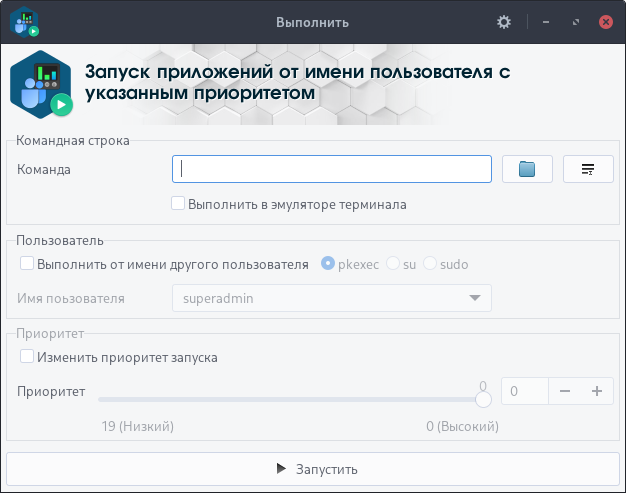Toggle 'Изменить приоритет запуска' checkbox
Image resolution: width=626 pixels, height=493 pixels.
[x=27, y=357]
